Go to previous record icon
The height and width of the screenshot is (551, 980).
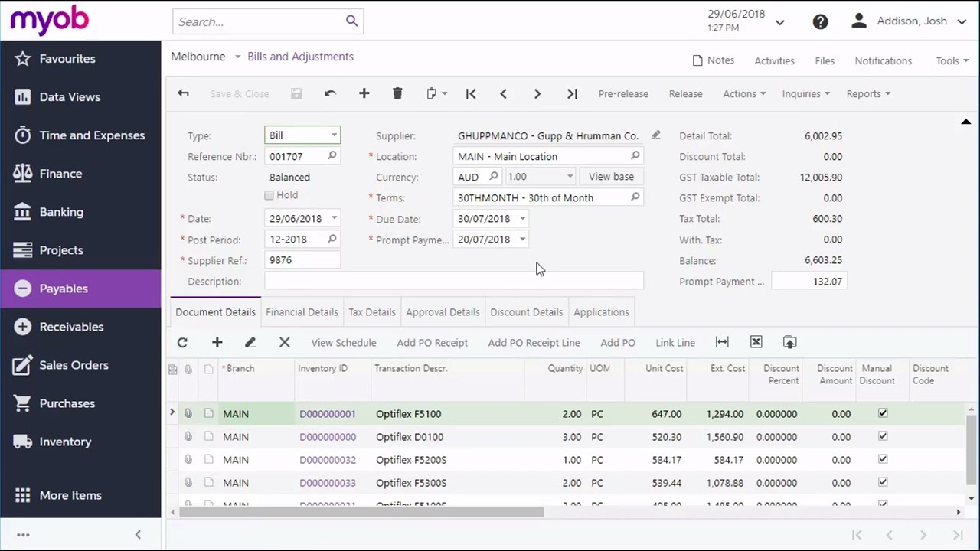pos(503,93)
